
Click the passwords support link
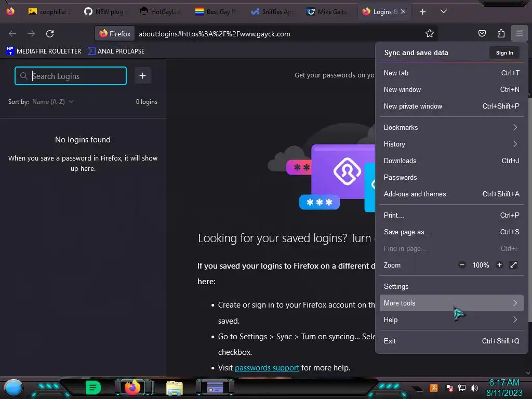coord(267,368)
